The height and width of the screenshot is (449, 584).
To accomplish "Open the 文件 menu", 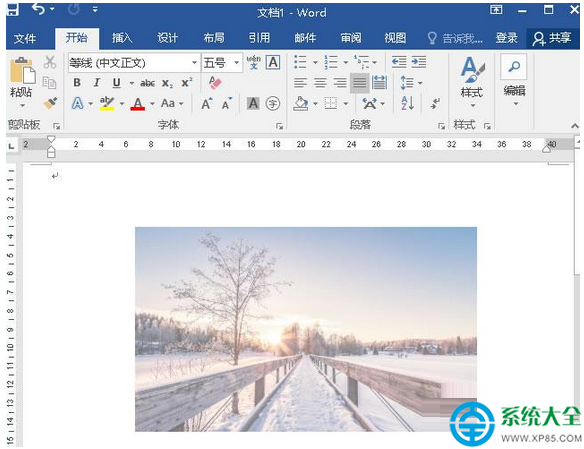I will pyautogui.click(x=25, y=38).
